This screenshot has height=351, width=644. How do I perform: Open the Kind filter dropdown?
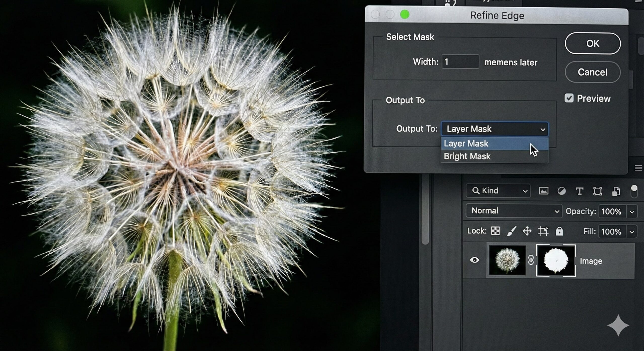(x=498, y=191)
